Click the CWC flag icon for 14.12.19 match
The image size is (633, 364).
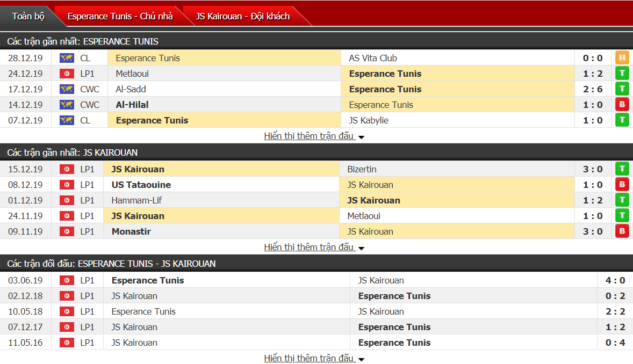pyautogui.click(x=67, y=105)
